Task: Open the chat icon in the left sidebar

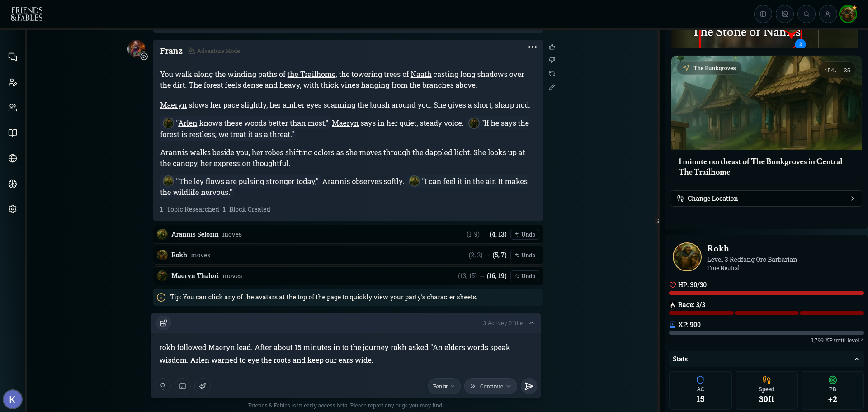Action: pyautogui.click(x=13, y=57)
